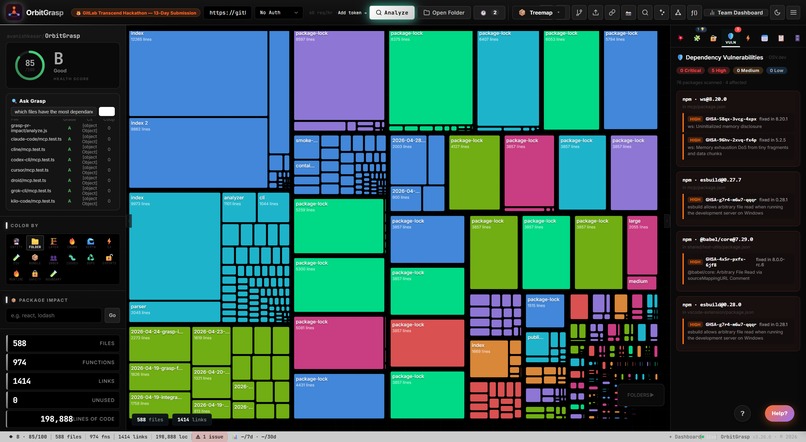Image resolution: width=806 pixels, height=442 pixels.
Task: Click the repository URL input field
Action: pos(228,12)
